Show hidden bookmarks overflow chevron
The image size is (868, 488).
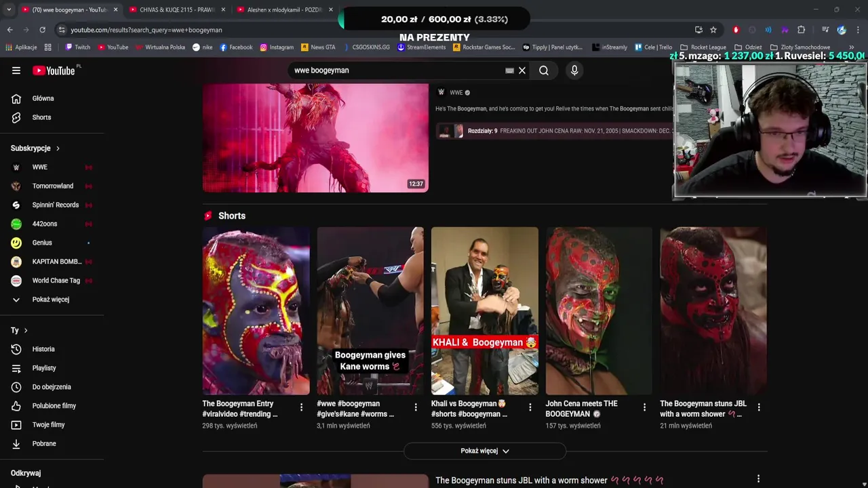tap(851, 47)
